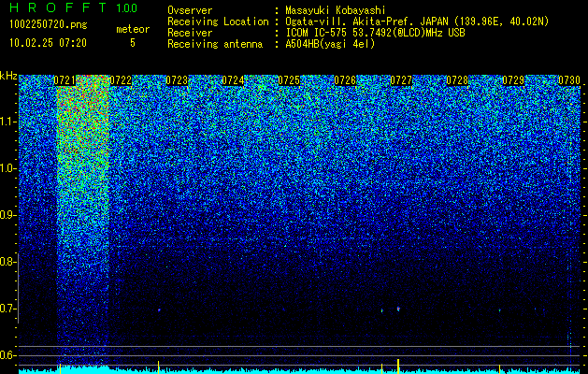Click the 0.9 kHz axis label
This screenshot has height=374, width=588.
pos(8,215)
